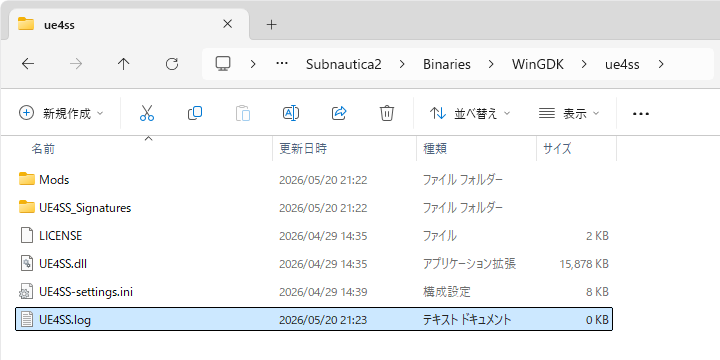Click the LICENSE file icon
Image resolution: width=720 pixels, height=360 pixels.
pyautogui.click(x=27, y=236)
